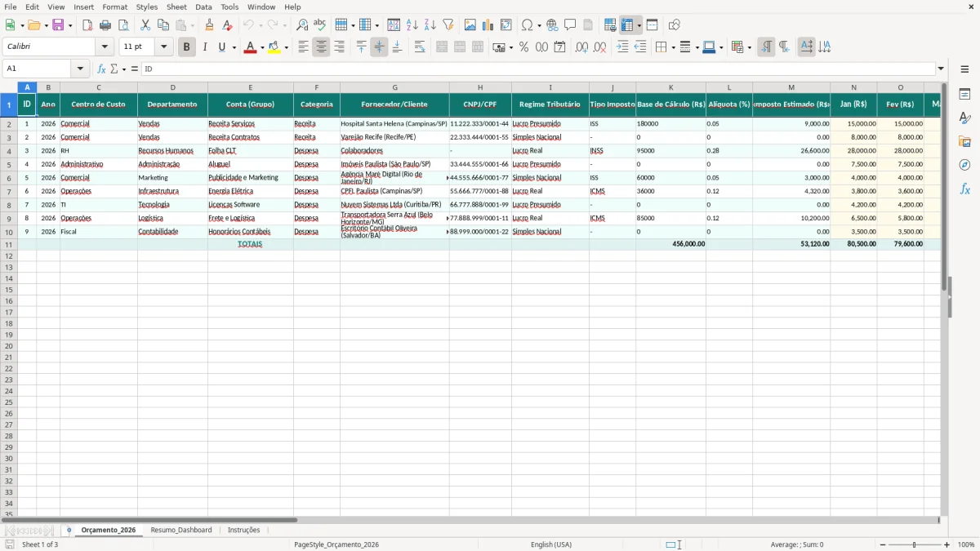Open the Data menu
The width and height of the screenshot is (980, 551).
tap(203, 7)
